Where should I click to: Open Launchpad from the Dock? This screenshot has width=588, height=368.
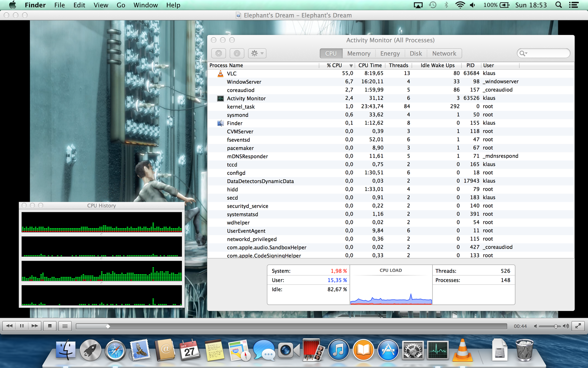click(x=90, y=350)
